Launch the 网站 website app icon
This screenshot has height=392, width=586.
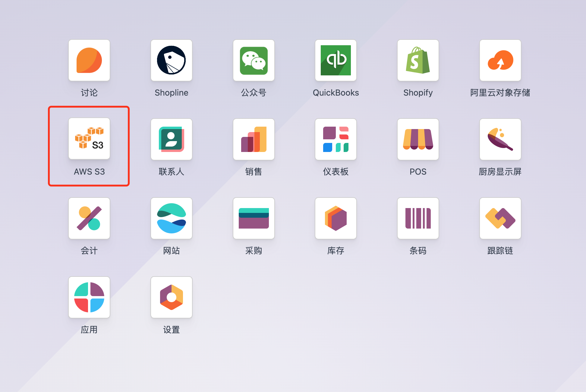click(x=172, y=218)
